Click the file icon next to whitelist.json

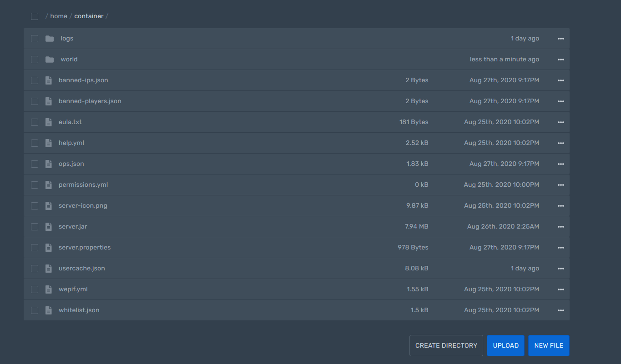tap(48, 310)
